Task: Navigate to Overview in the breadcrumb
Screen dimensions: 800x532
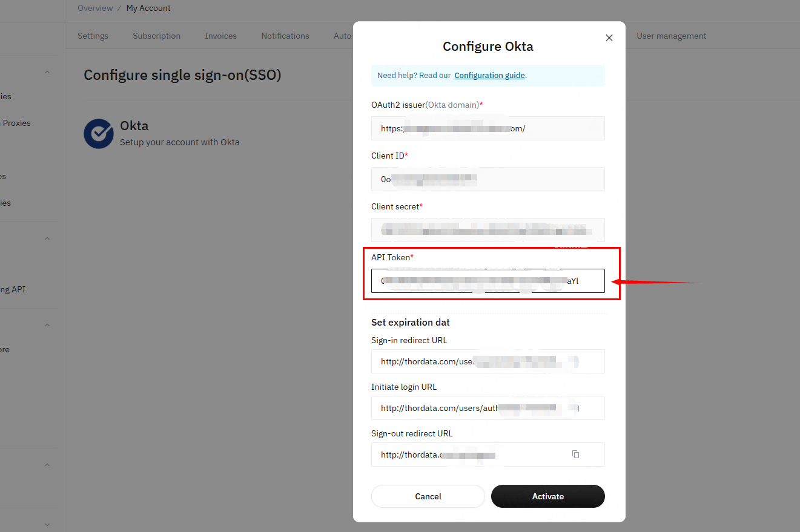Action: 95,8
